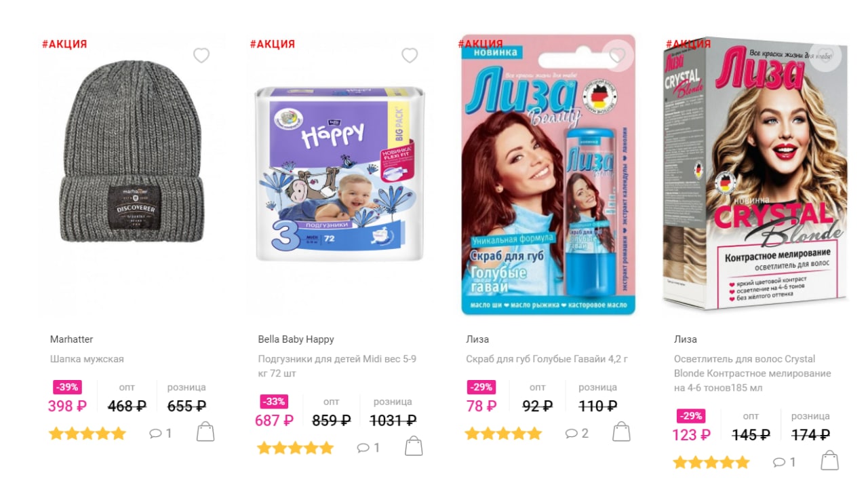This screenshot has width=868, height=494.
Task: Open comments for the Marhatter hat
Action: (x=161, y=433)
